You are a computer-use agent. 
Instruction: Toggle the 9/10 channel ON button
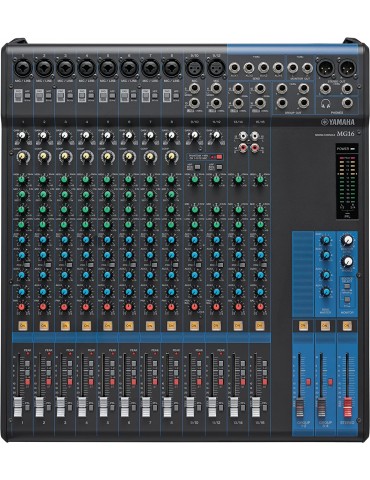click(194, 325)
